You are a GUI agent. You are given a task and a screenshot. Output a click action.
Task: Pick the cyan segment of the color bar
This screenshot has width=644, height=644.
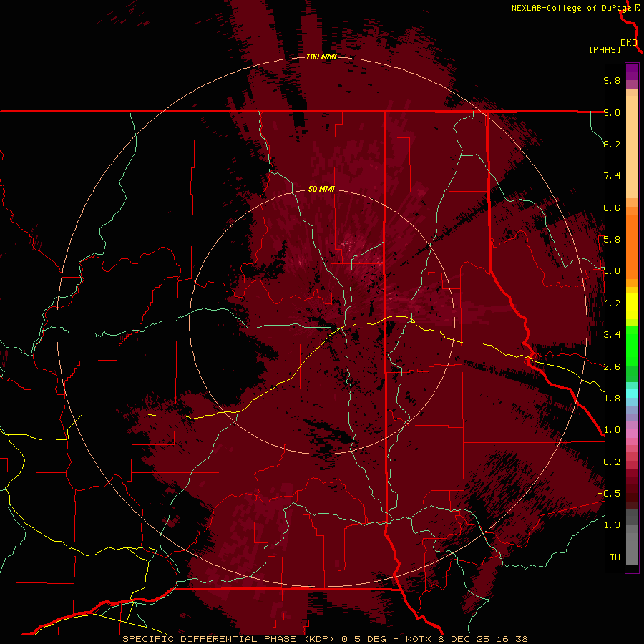632,394
